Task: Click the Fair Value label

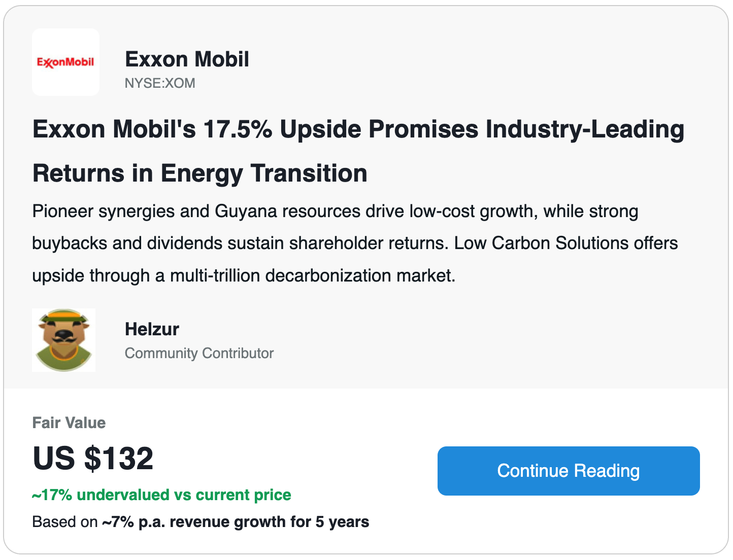Action: (69, 423)
